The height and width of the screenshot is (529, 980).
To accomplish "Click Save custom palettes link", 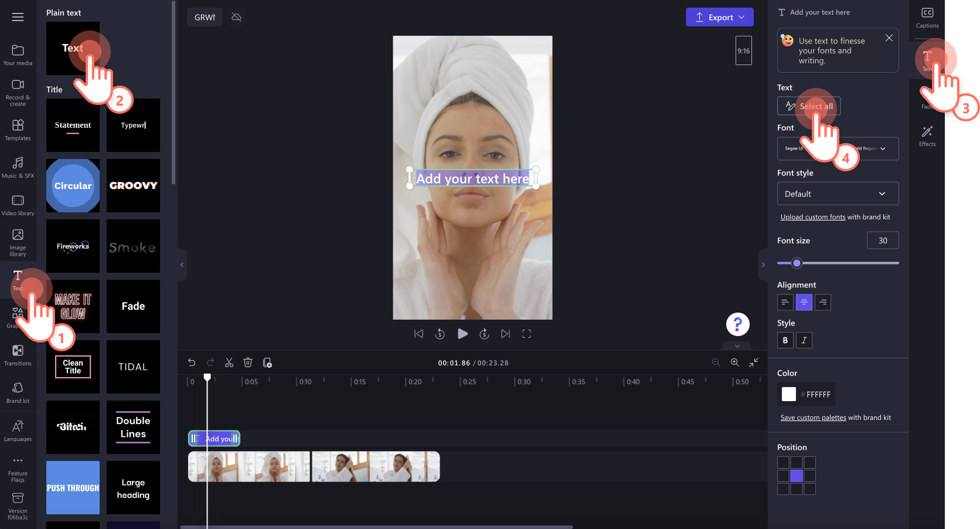I will coord(814,418).
